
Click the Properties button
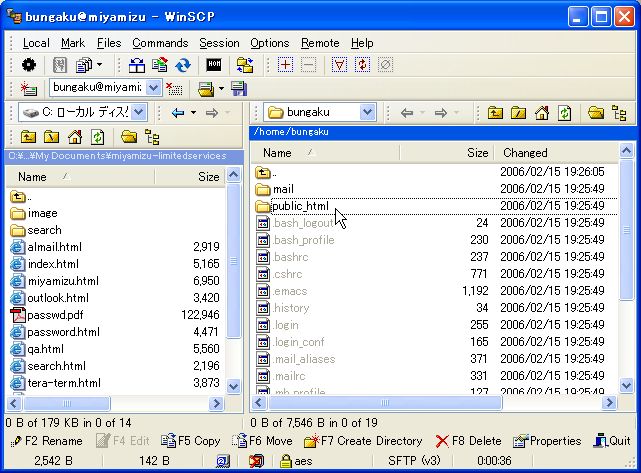pos(547,441)
